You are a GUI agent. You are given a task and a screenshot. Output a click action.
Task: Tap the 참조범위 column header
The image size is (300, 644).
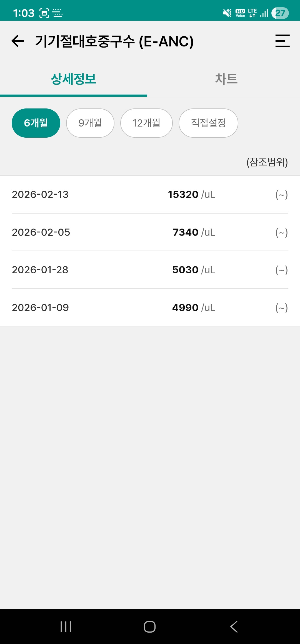coord(267,162)
